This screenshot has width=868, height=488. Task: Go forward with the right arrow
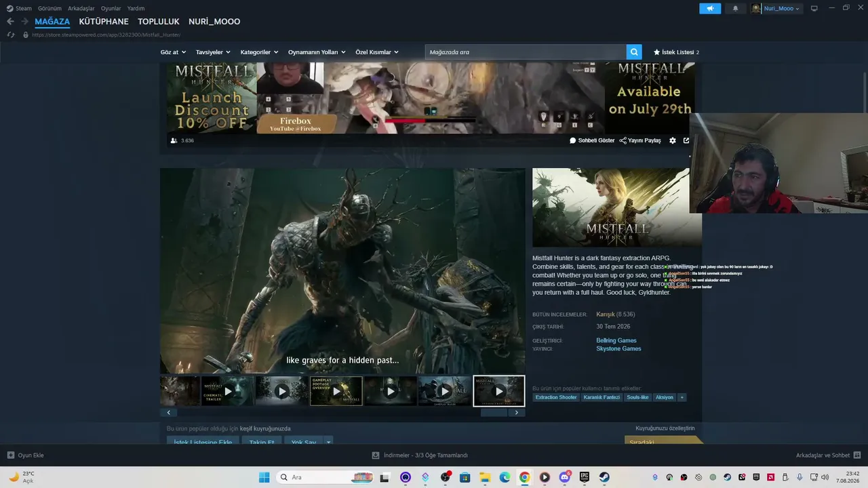click(x=24, y=22)
